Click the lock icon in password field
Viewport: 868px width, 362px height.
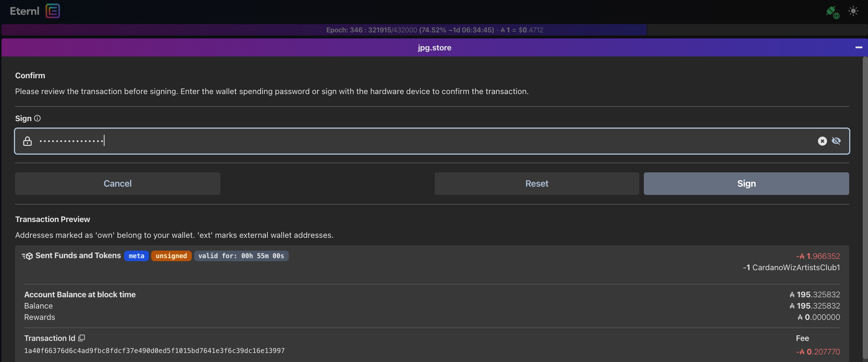coord(28,141)
